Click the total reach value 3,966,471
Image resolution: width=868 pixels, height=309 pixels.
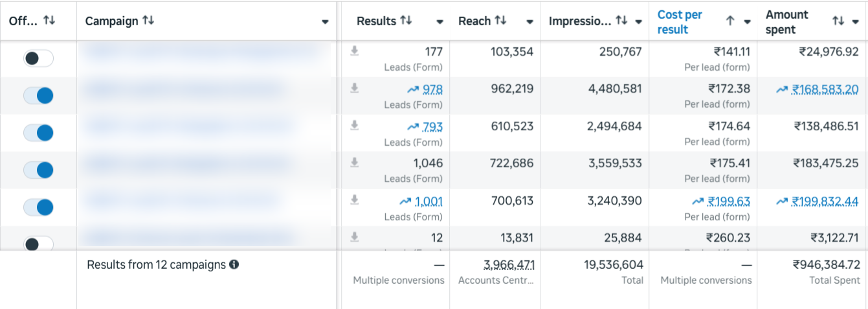509,264
